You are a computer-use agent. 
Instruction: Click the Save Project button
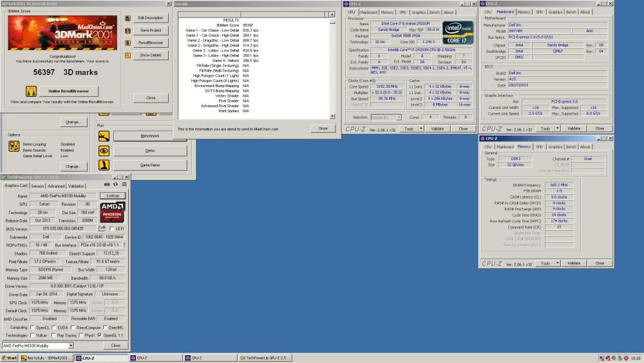[151, 30]
